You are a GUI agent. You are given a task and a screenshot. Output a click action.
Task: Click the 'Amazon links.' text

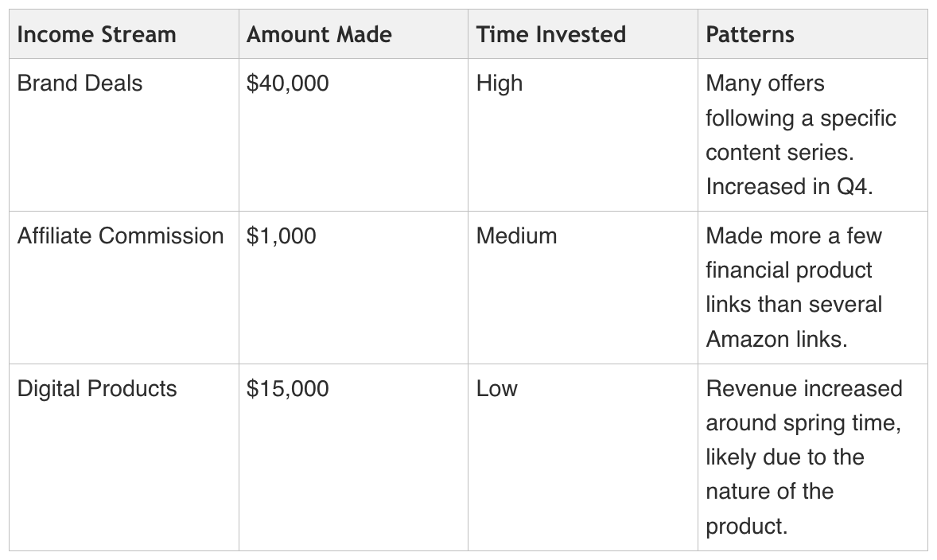tap(776, 339)
